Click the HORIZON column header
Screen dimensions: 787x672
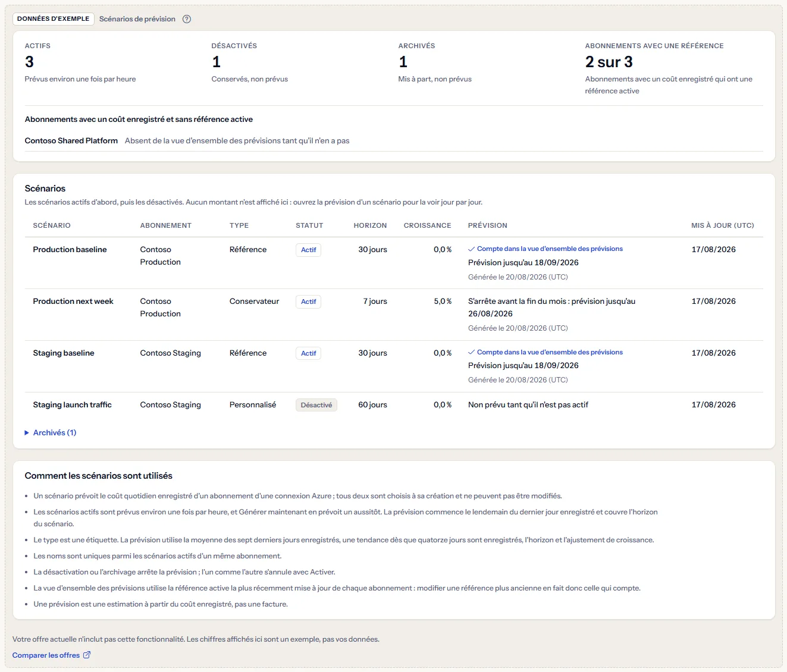click(370, 225)
